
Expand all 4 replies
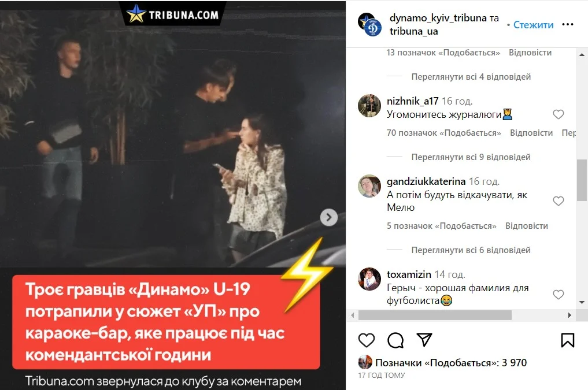click(x=471, y=77)
